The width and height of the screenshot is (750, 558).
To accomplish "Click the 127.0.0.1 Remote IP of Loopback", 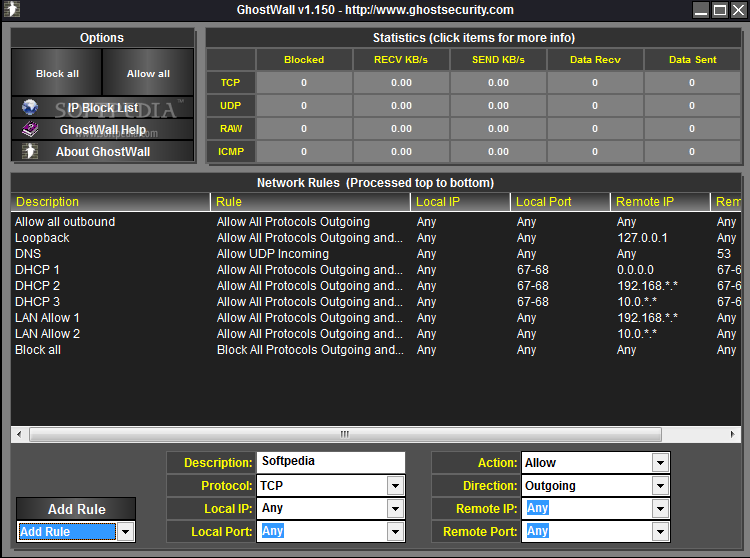I will [x=642, y=238].
